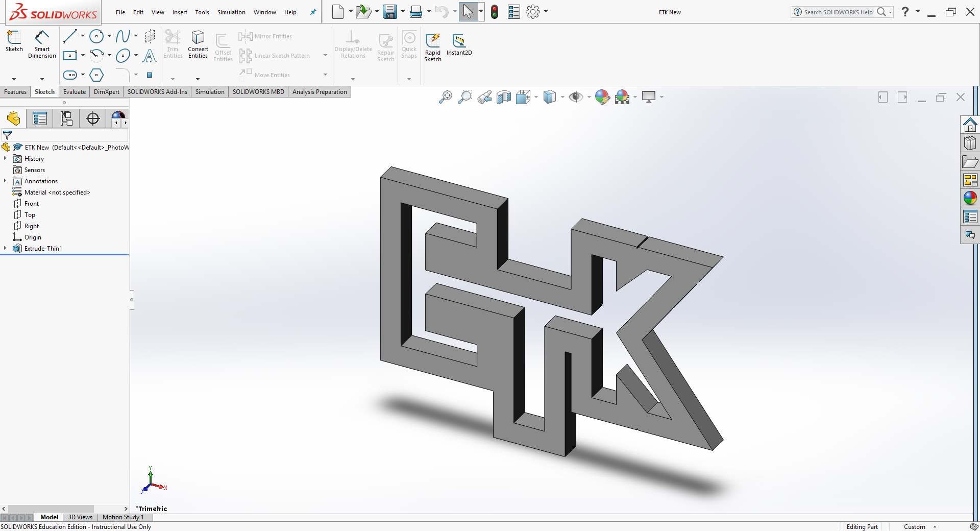
Task: Click Convert Entities
Action: (198, 44)
